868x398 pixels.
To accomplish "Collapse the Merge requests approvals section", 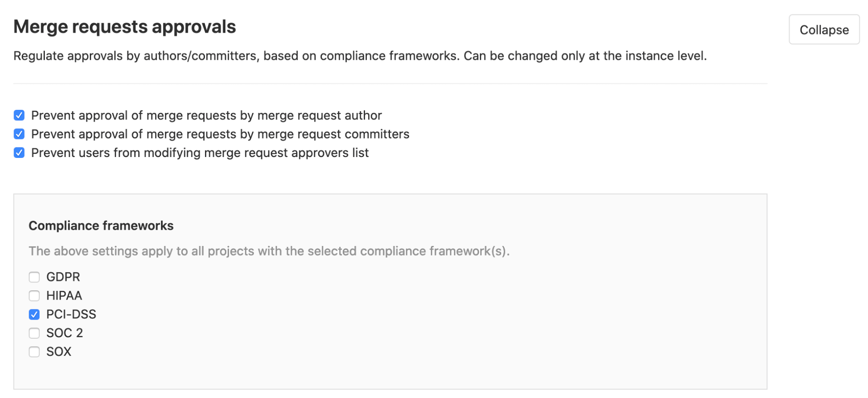I will (824, 29).
